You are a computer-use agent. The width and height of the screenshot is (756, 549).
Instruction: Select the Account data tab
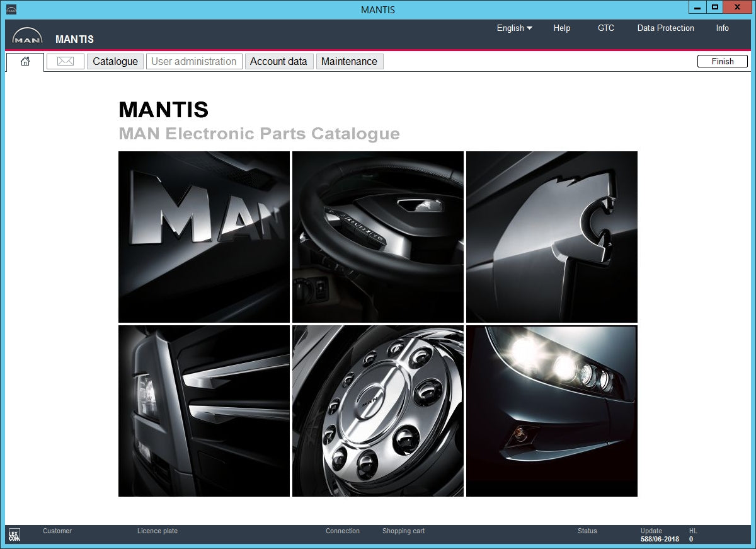(279, 61)
